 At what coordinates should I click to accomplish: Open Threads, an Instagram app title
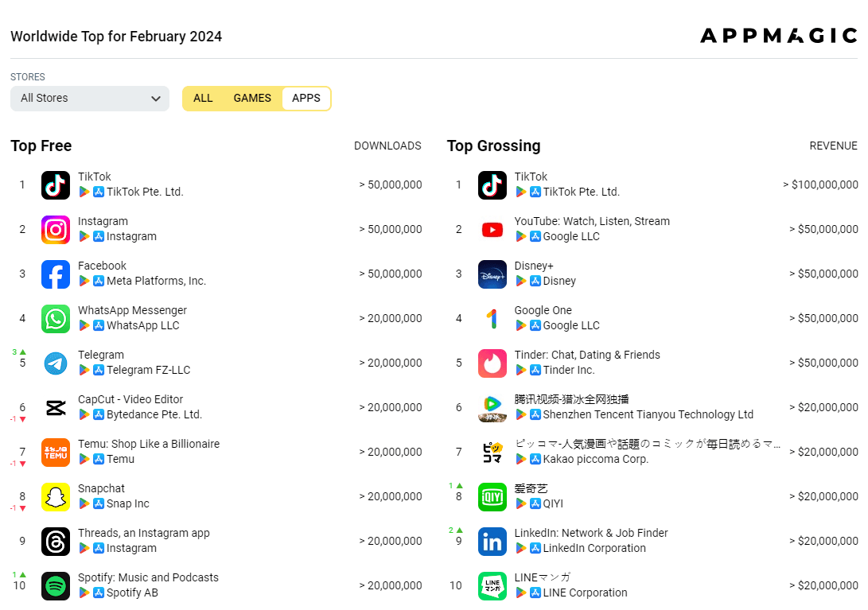click(144, 533)
